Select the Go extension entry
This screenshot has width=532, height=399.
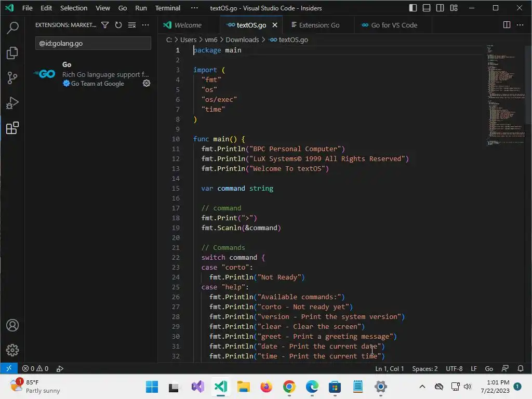[x=91, y=74]
